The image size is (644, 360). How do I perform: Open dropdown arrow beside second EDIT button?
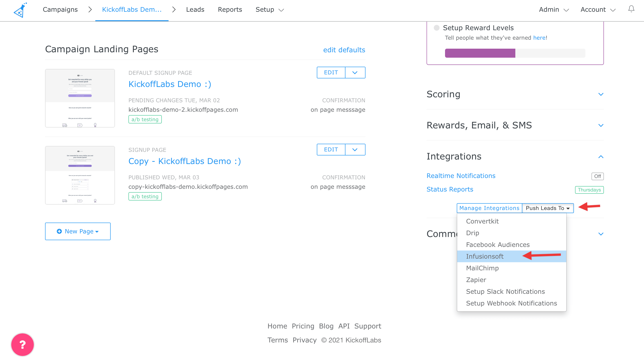(x=355, y=150)
